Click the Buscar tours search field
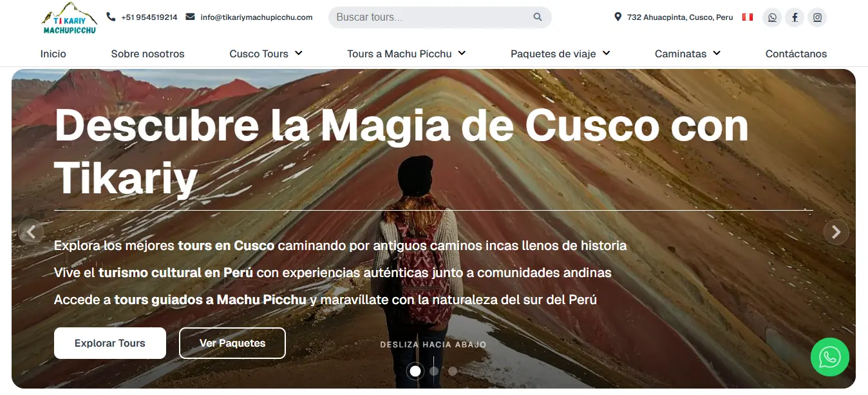Viewport: 868px width, 395px height. click(440, 17)
